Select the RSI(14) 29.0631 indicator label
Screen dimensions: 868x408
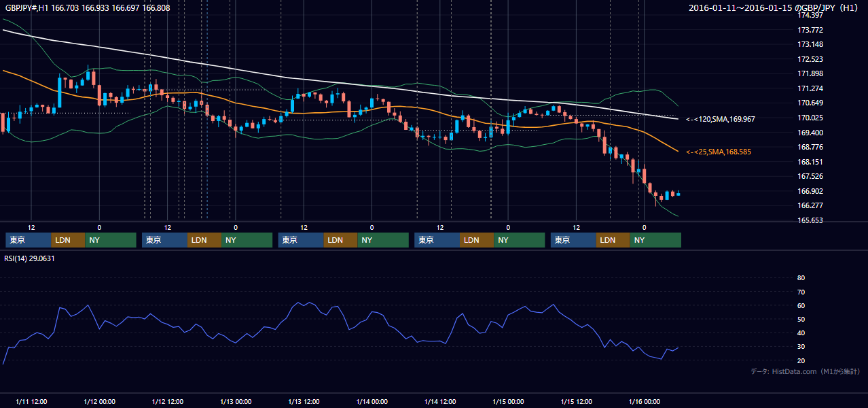(29, 258)
